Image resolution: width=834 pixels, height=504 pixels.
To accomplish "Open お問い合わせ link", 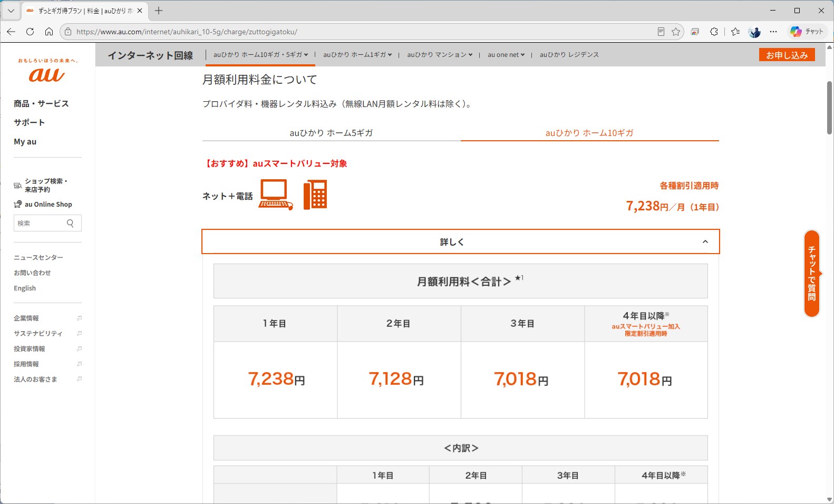I will point(32,273).
